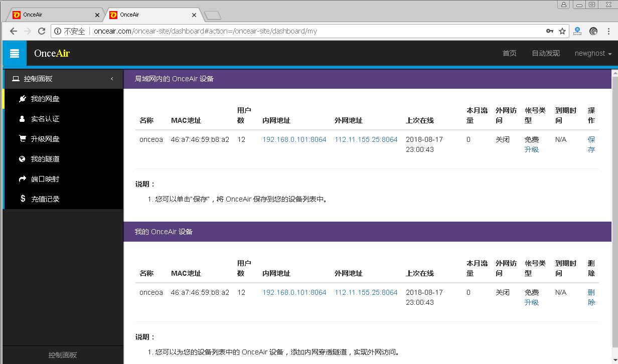
Task: Click scrollbar down arrow
Action: pyautogui.click(x=614, y=360)
